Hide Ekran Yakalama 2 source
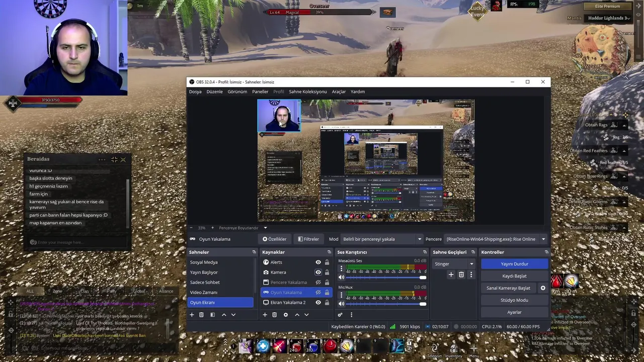644x362 pixels. [x=318, y=302]
